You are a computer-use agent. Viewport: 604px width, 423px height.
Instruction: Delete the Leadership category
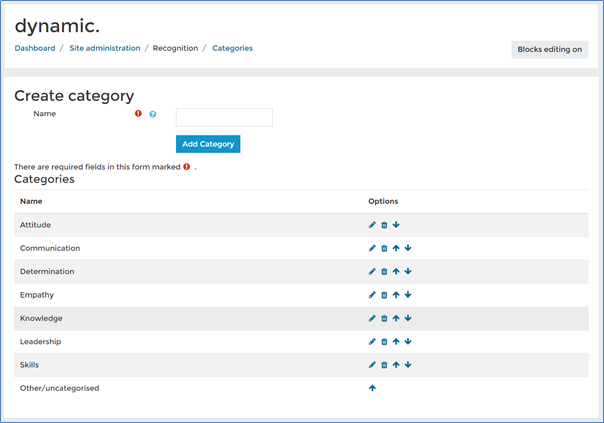[x=384, y=342]
